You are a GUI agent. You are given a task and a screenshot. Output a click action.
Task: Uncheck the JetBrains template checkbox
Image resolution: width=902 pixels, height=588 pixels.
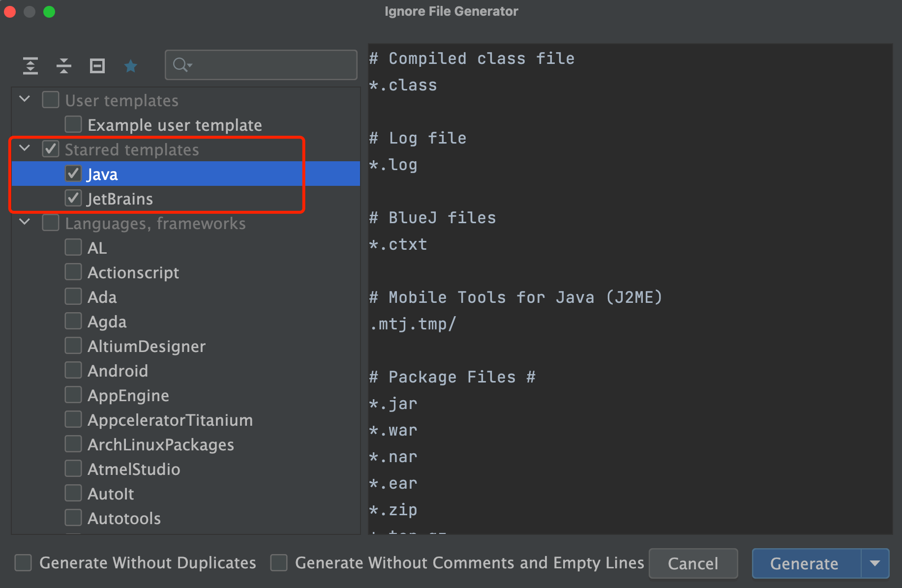[73, 198]
